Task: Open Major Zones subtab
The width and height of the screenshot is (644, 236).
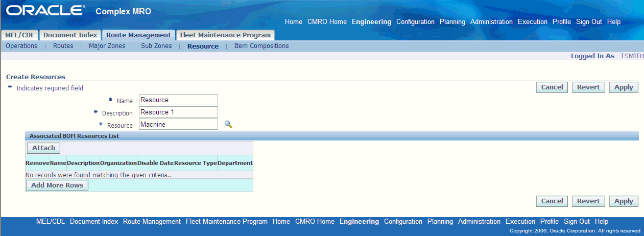Action: (x=107, y=46)
